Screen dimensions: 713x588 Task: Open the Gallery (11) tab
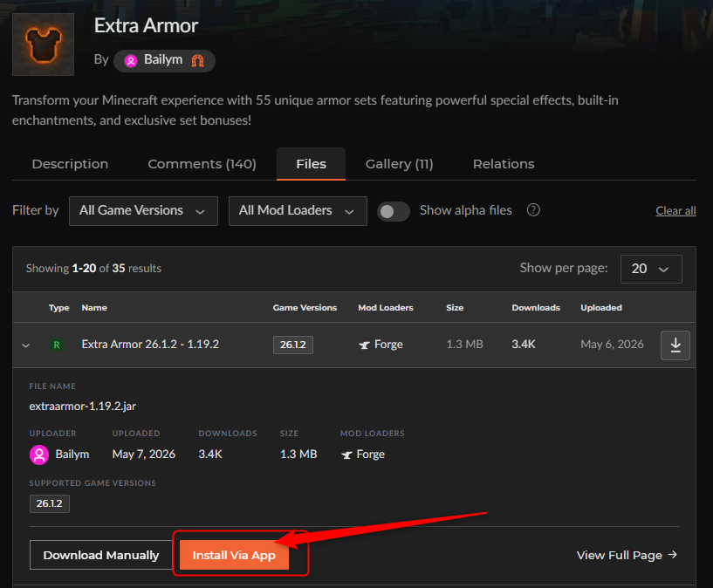pyautogui.click(x=399, y=164)
